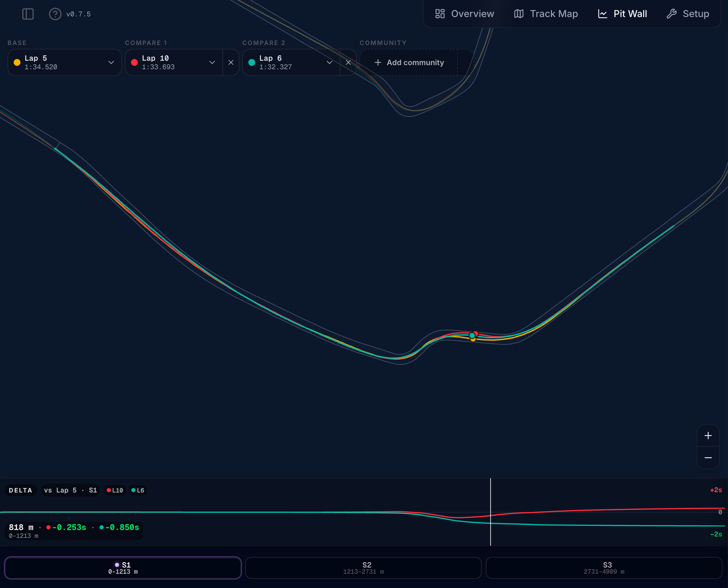Click the Track Map map icon

(x=519, y=14)
